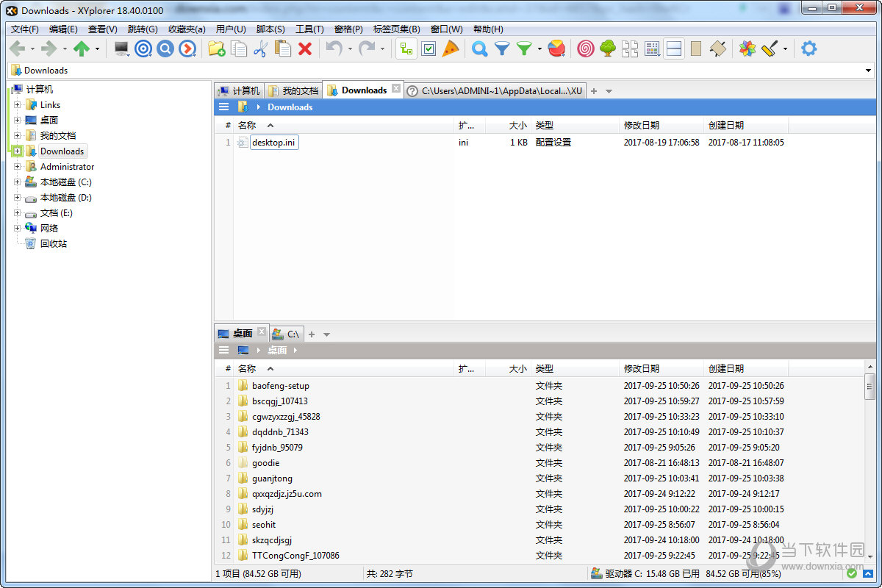Click the green tree Mini Tree icon

pyautogui.click(x=608, y=49)
